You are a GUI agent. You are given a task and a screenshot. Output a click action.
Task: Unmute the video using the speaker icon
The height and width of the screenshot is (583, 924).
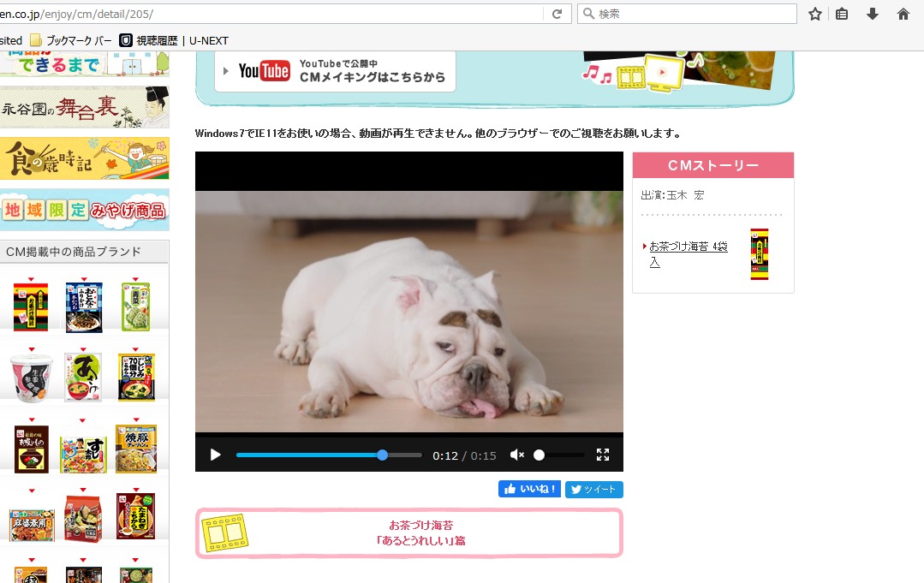516,455
